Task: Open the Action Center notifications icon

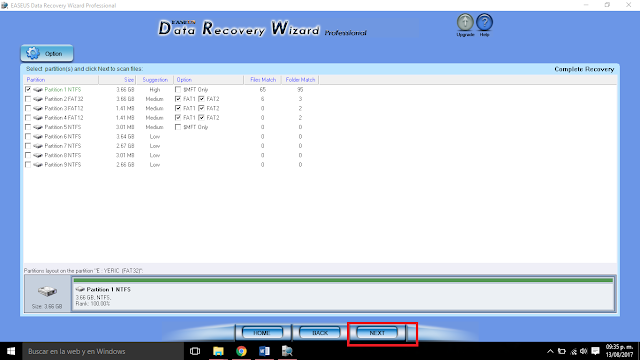Action: (596, 351)
